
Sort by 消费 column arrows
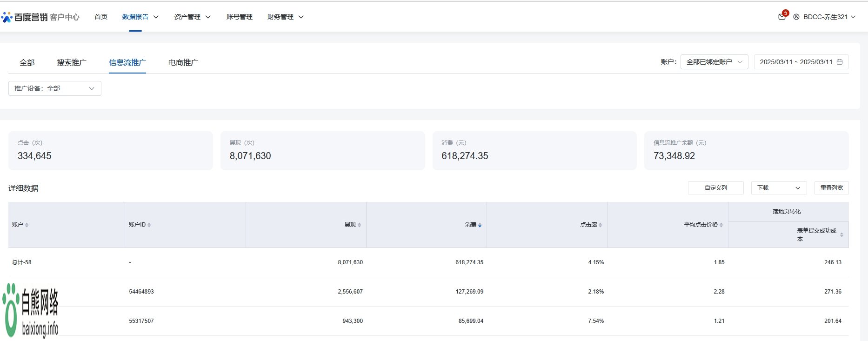(480, 225)
